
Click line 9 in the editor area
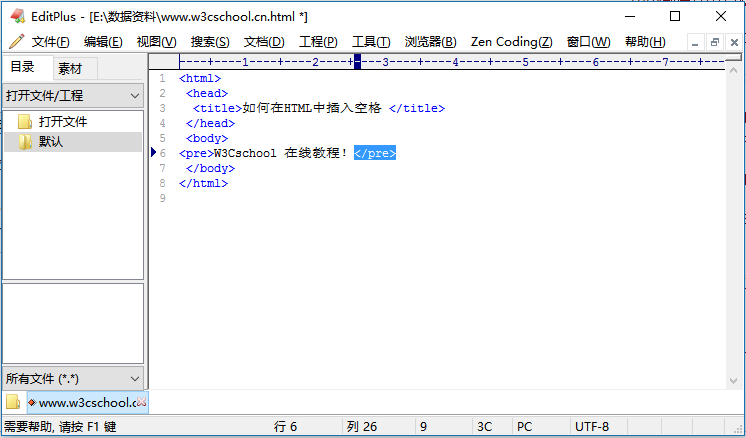[300, 198]
